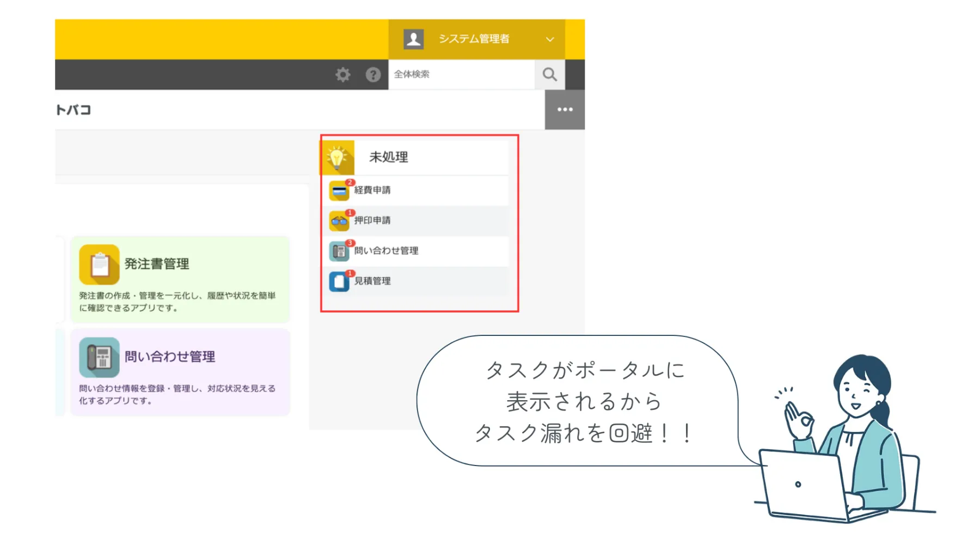Click the notification count on 問い合わせ管理
Screen dimensions: 980x551
[349, 243]
